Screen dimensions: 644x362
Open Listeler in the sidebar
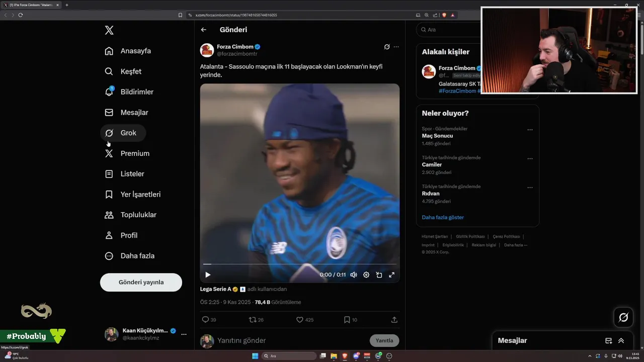click(x=125, y=174)
